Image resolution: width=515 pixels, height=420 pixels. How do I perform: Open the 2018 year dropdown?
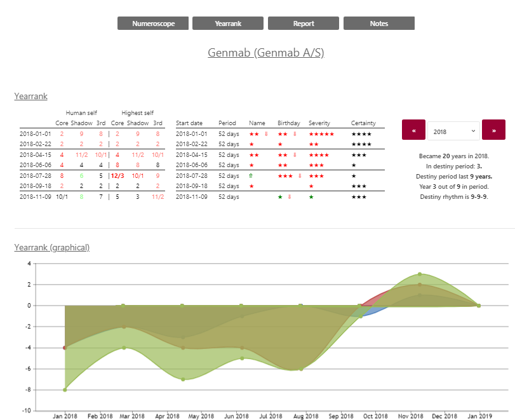[x=453, y=131]
